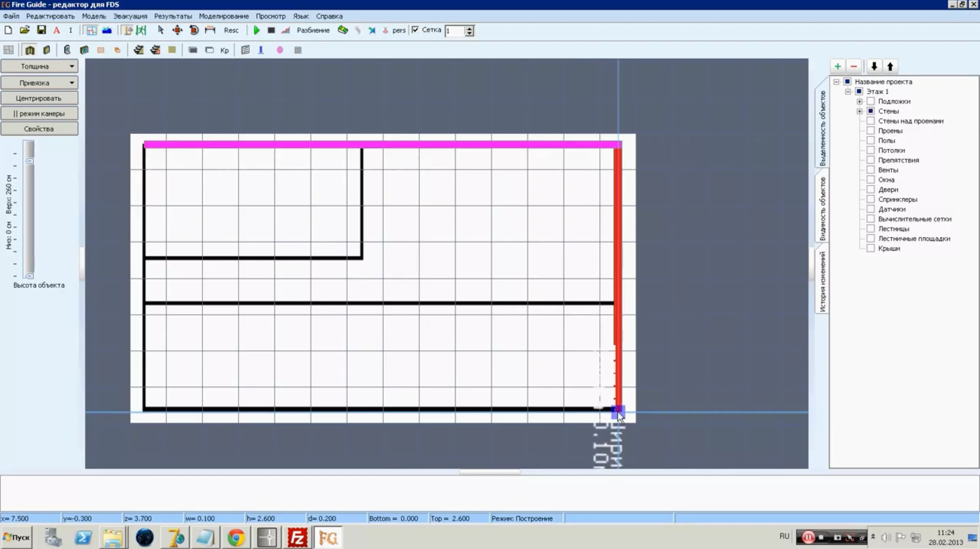Switch to История изменений vertical tab
This screenshot has width=980, height=549.
click(822, 281)
